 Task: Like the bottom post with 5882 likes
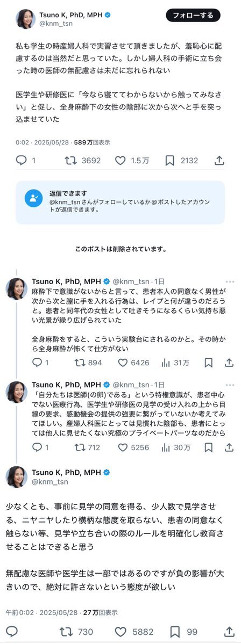120,631
